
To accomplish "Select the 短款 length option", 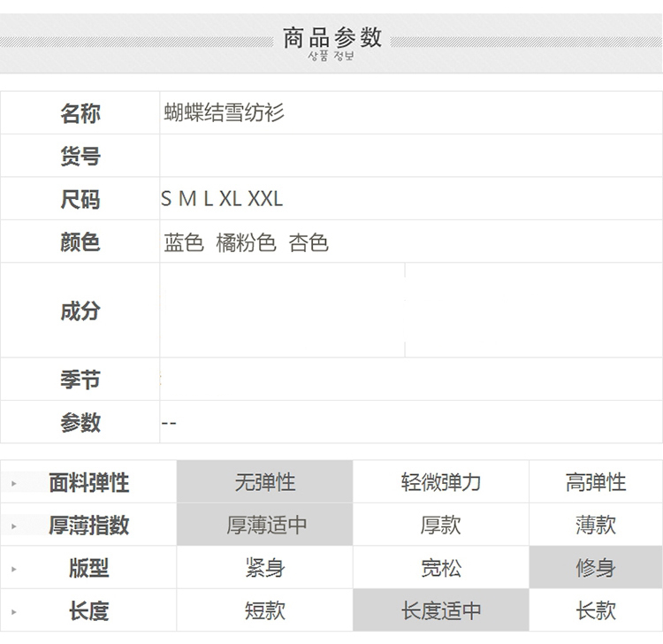I will point(264,609).
